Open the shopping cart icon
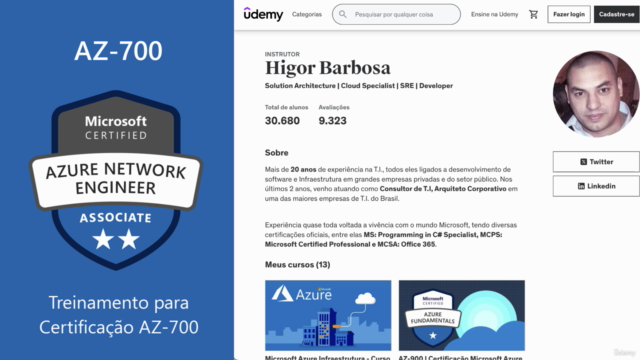The height and width of the screenshot is (360, 640). [533, 14]
